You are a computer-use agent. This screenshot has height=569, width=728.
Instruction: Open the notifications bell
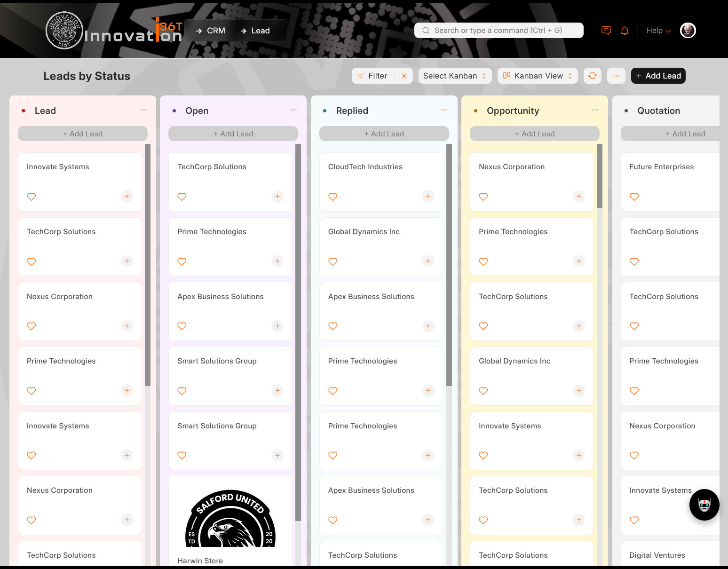pyautogui.click(x=625, y=31)
